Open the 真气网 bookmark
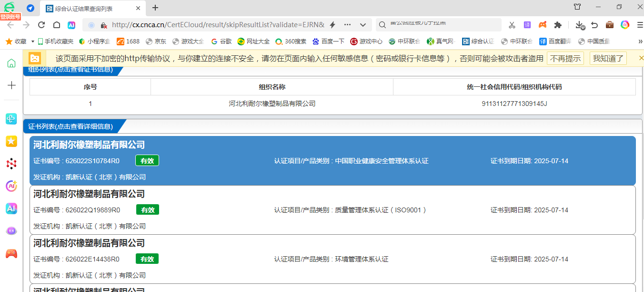 tap(441, 42)
